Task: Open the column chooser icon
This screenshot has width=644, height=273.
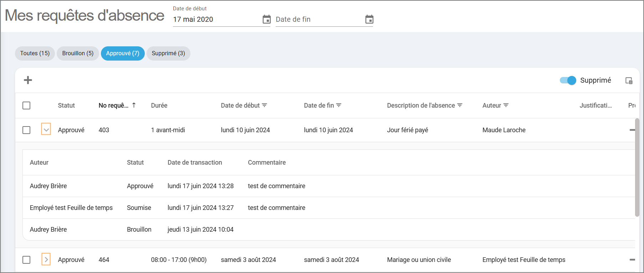Action: 629,81
